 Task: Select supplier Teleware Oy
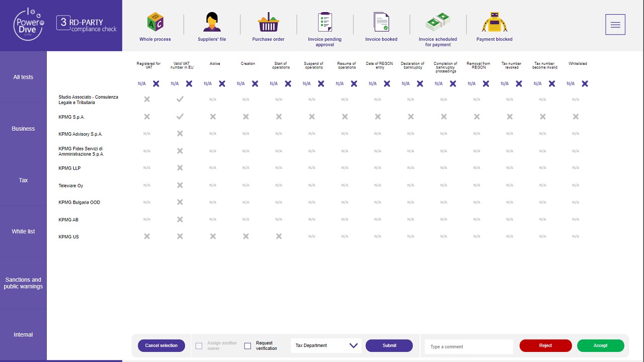(71, 186)
